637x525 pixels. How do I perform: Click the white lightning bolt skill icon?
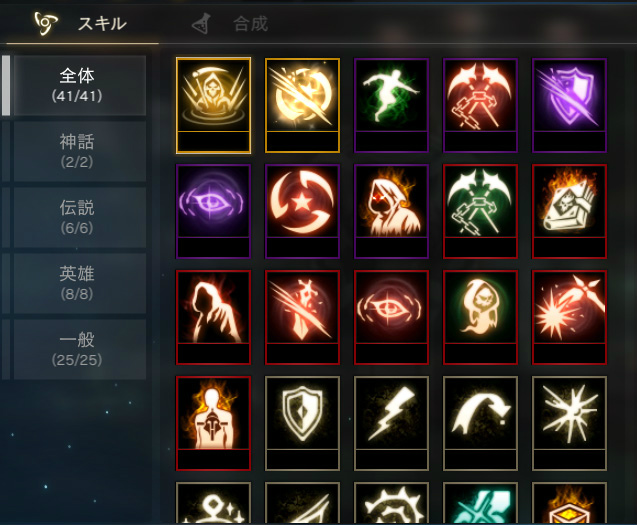pos(391,423)
